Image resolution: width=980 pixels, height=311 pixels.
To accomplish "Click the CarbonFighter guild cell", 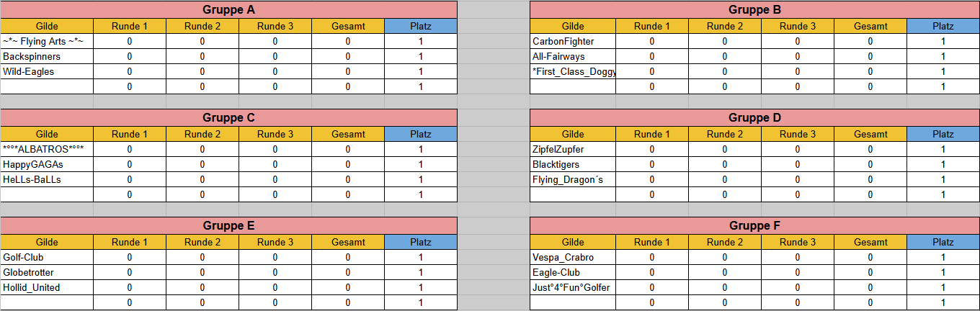I will [x=573, y=42].
